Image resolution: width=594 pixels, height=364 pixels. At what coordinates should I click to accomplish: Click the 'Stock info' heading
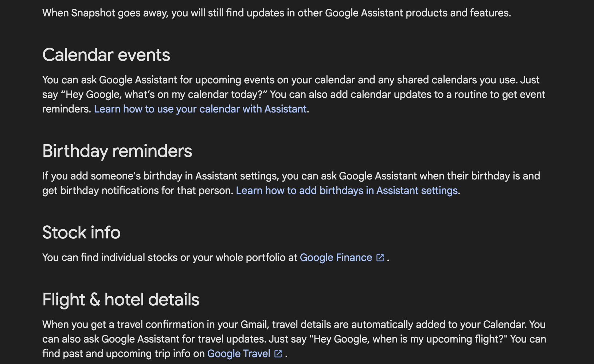point(81,233)
